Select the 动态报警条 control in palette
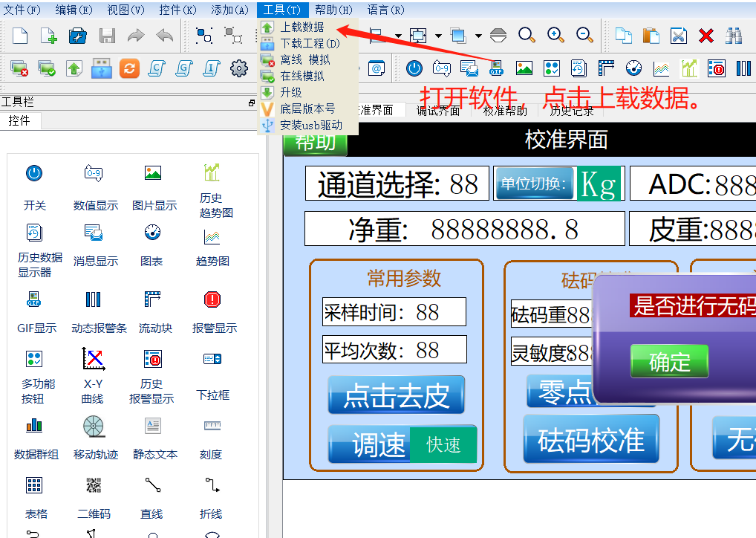 coord(99,313)
